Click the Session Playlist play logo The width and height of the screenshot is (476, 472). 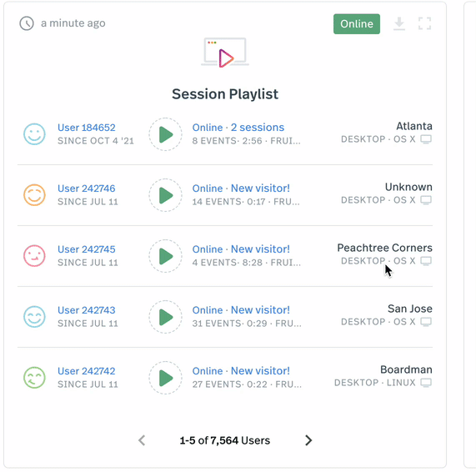[225, 53]
